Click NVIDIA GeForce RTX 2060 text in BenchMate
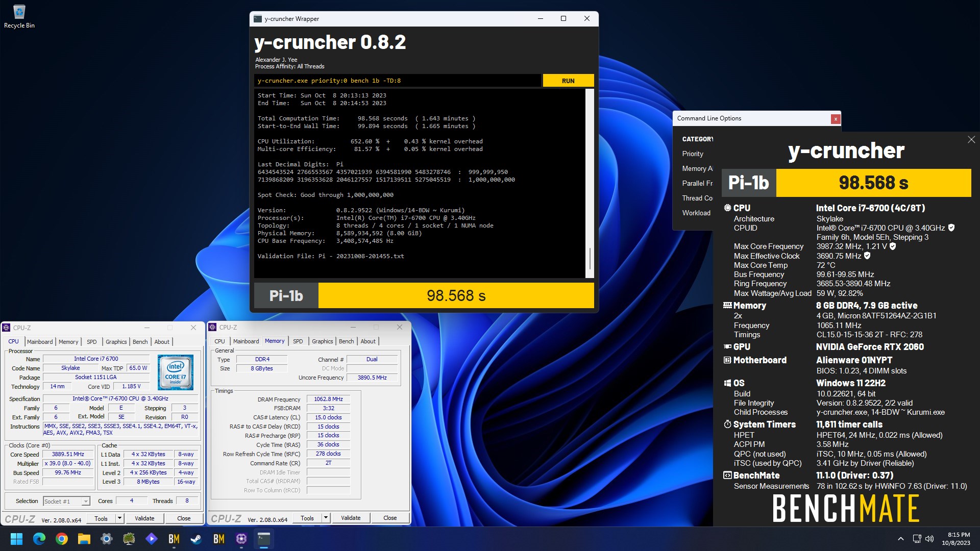Viewport: 980px width, 551px height. (870, 347)
